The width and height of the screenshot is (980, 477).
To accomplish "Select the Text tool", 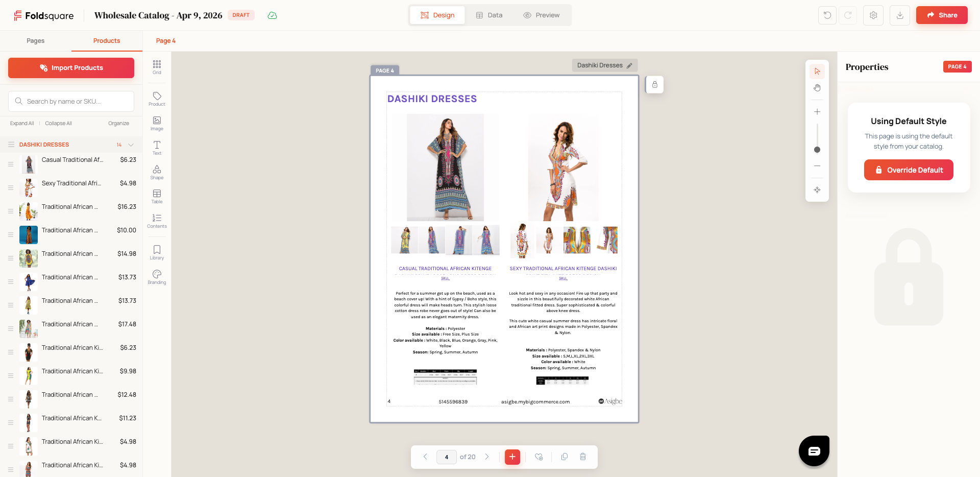I will click(x=157, y=149).
